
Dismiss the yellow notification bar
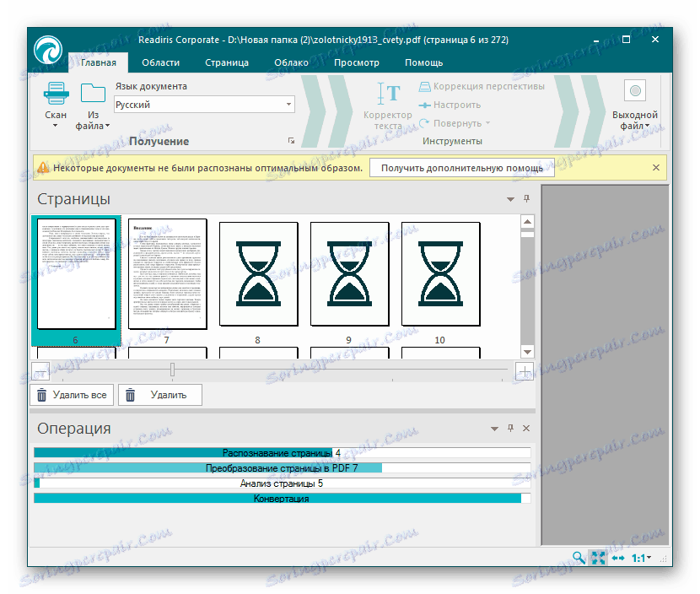tap(656, 167)
